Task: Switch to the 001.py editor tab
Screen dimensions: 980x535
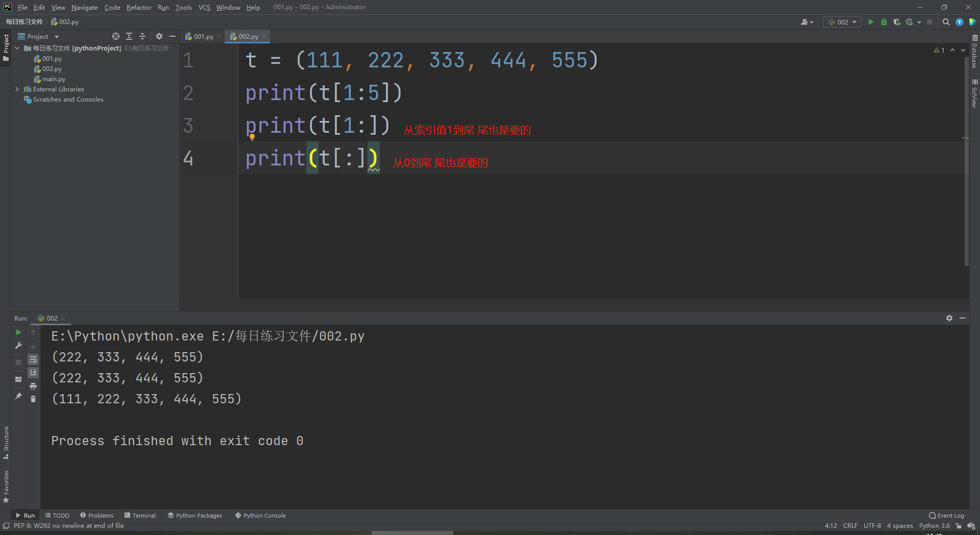Action: [x=204, y=36]
